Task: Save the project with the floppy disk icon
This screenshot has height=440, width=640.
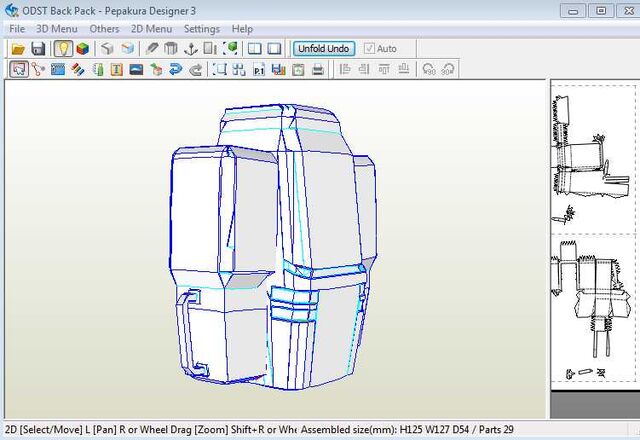Action: (38, 49)
